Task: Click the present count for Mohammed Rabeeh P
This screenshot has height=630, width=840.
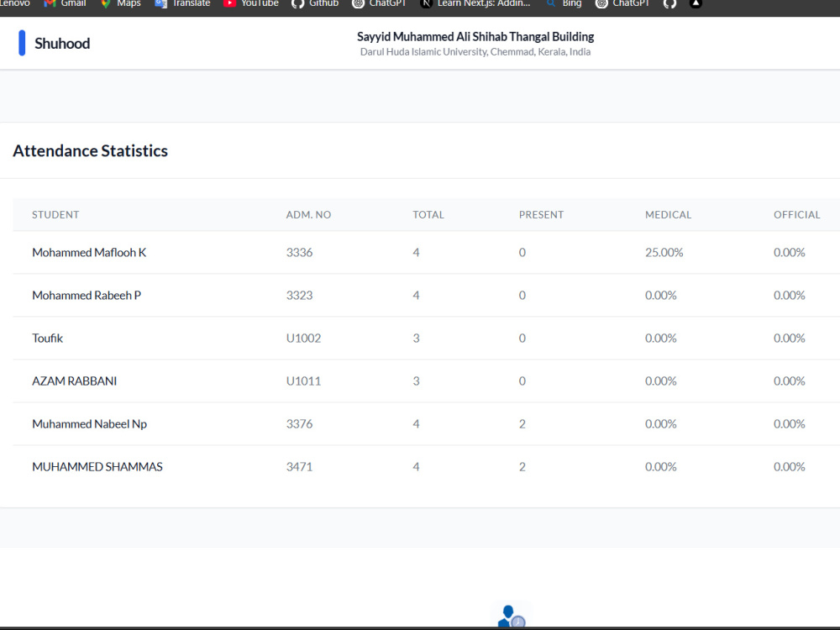Action: pos(522,295)
